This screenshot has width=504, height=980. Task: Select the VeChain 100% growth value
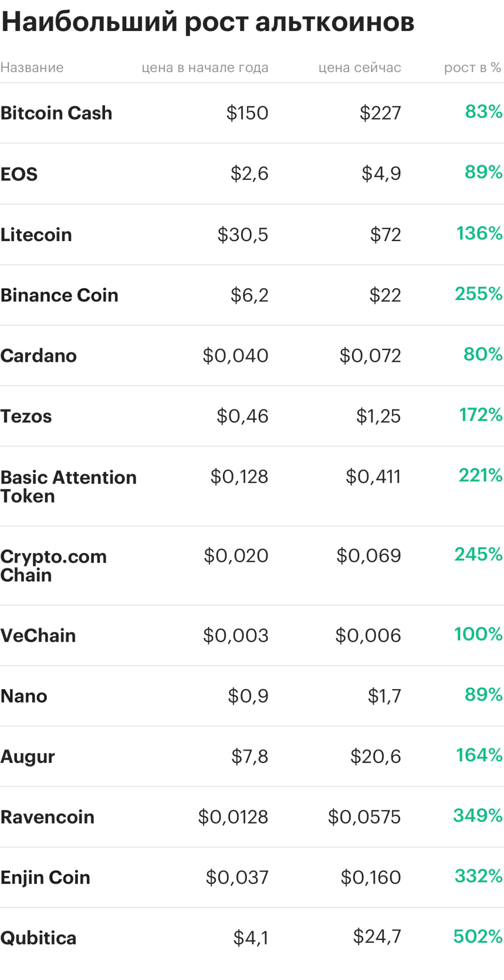[478, 634]
